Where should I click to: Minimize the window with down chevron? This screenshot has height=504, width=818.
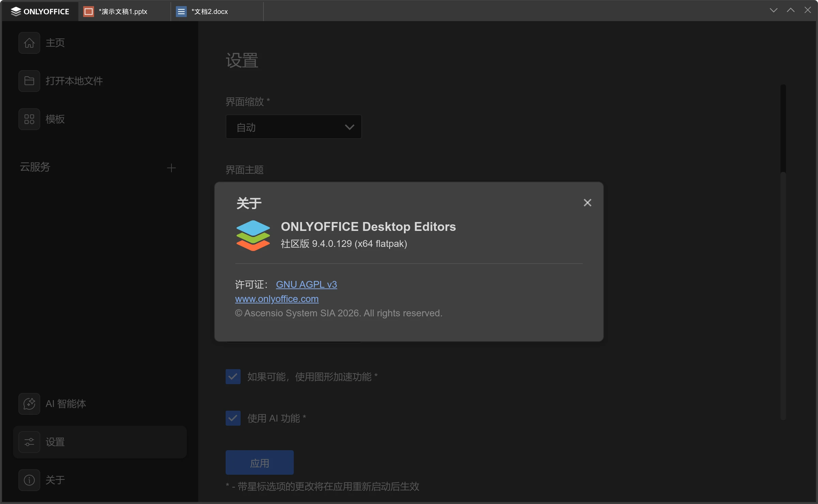773,10
